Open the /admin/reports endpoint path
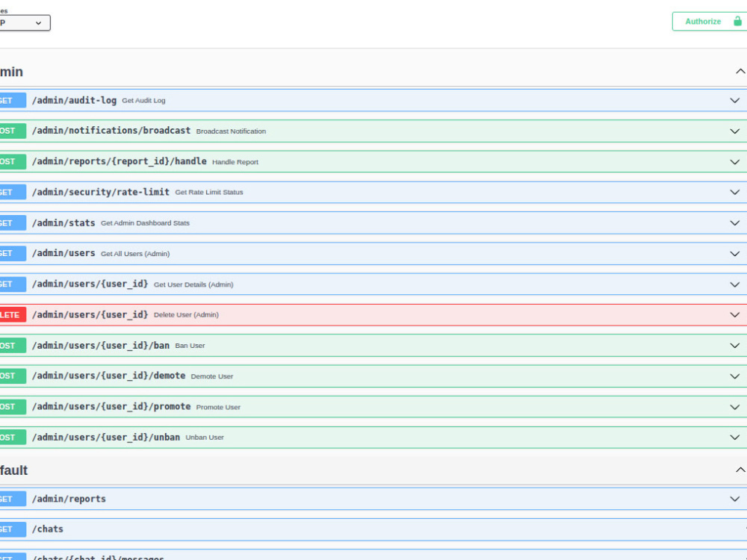This screenshot has width=747, height=560. click(x=69, y=499)
